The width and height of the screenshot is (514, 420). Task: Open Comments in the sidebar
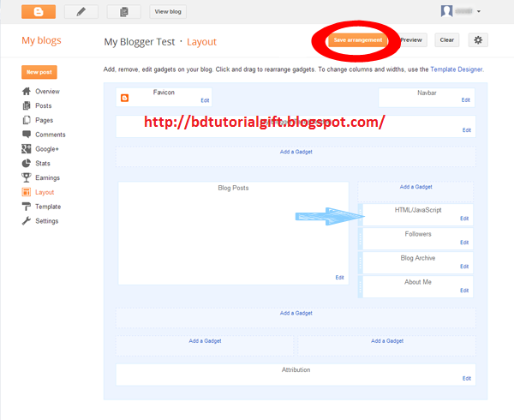(51, 135)
